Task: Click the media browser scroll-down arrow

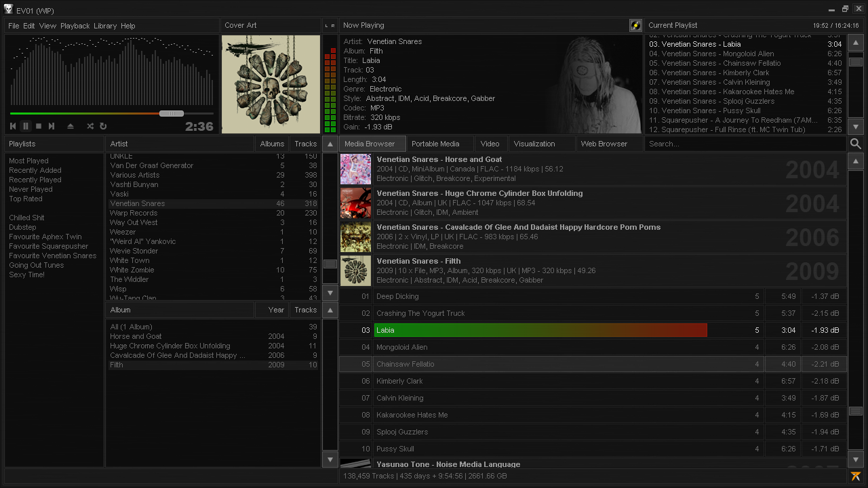Action: pyautogui.click(x=856, y=460)
